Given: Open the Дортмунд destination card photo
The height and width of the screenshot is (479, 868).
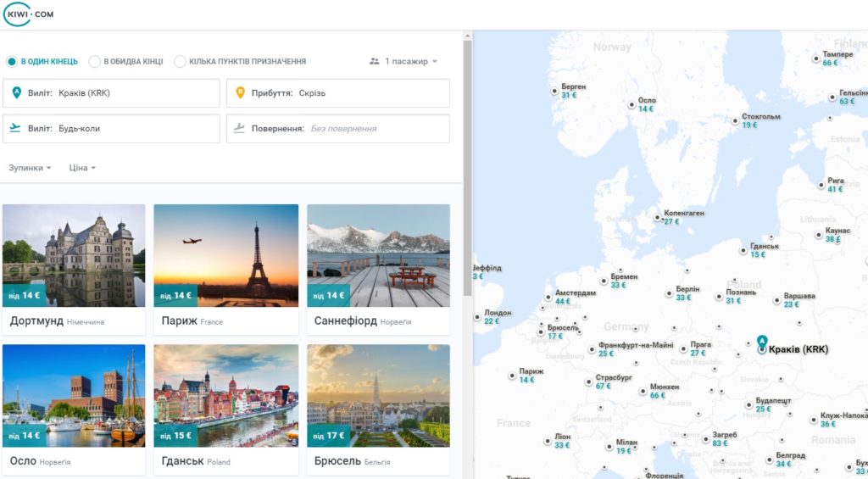Looking at the screenshot, I should click(x=74, y=255).
